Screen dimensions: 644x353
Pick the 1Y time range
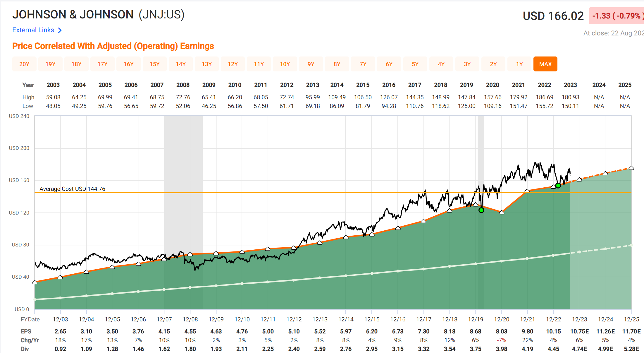tap(519, 64)
